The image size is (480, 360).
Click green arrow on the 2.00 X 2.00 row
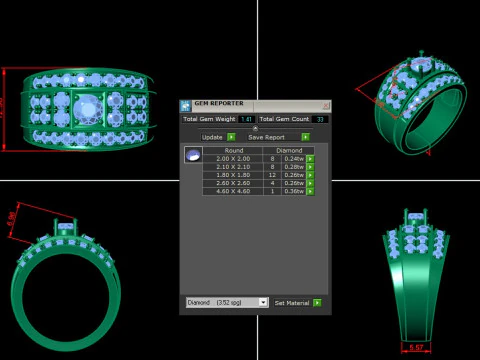click(310, 159)
